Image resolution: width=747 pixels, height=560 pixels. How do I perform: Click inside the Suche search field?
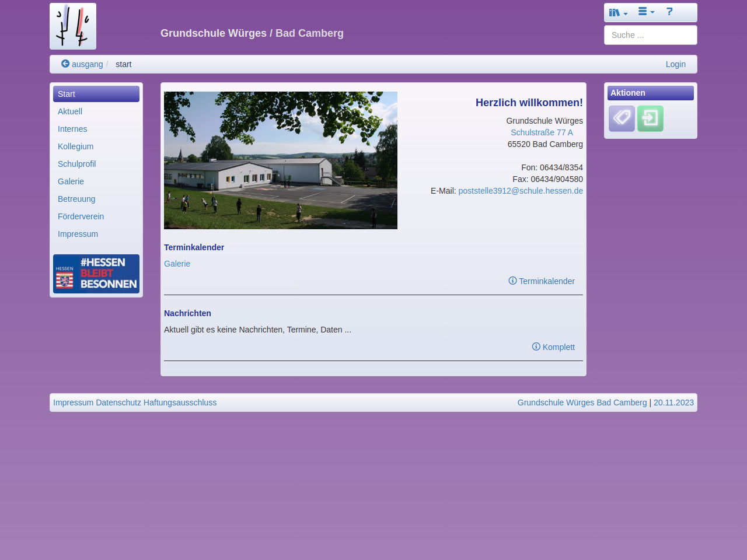coord(650,35)
